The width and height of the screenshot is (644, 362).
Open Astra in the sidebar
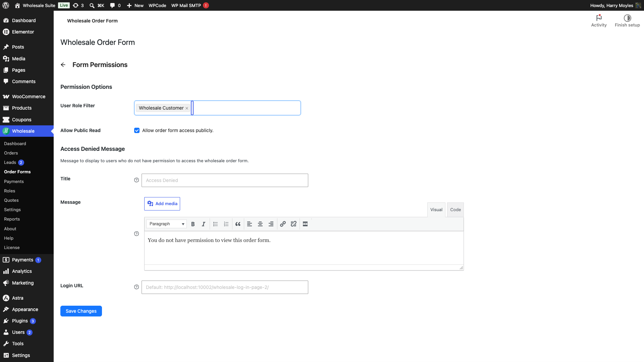tap(27, 298)
